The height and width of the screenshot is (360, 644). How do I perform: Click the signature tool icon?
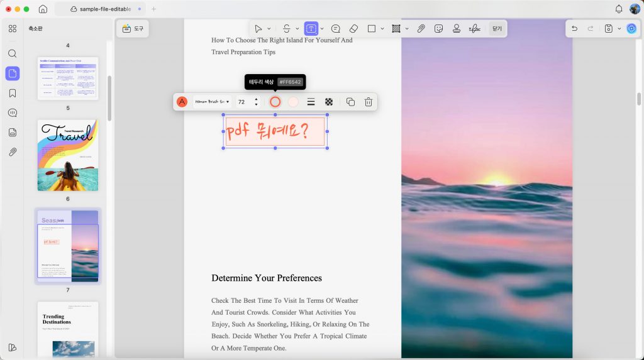(x=474, y=29)
